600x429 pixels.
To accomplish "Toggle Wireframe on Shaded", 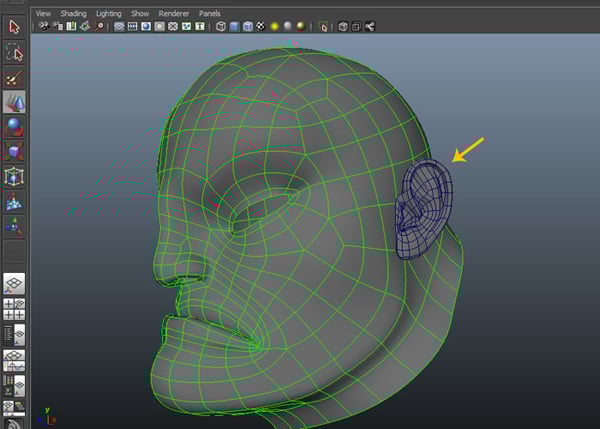I will click(248, 26).
